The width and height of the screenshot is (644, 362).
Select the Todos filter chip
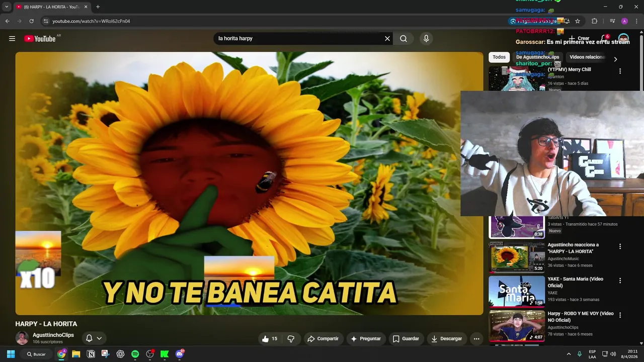(499, 57)
